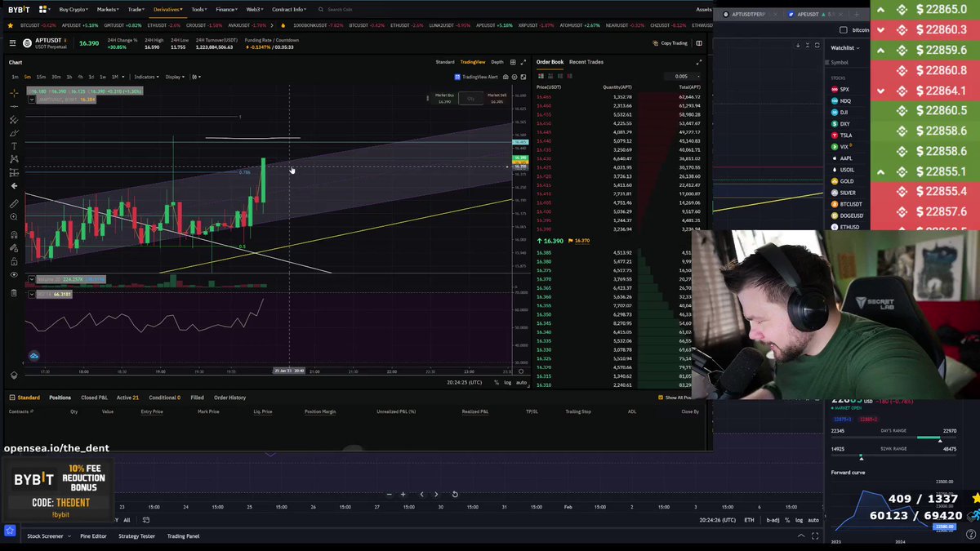Click the Market Buy button on chart
980x551 pixels.
[444, 98]
